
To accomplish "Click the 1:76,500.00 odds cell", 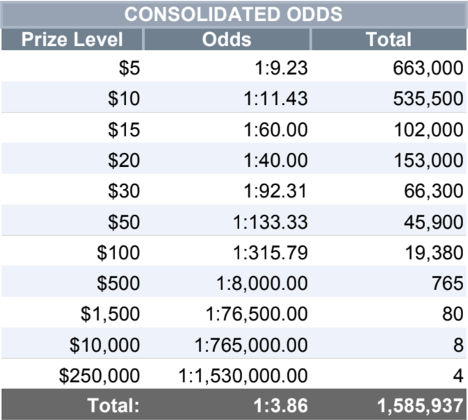I will coord(257,314).
